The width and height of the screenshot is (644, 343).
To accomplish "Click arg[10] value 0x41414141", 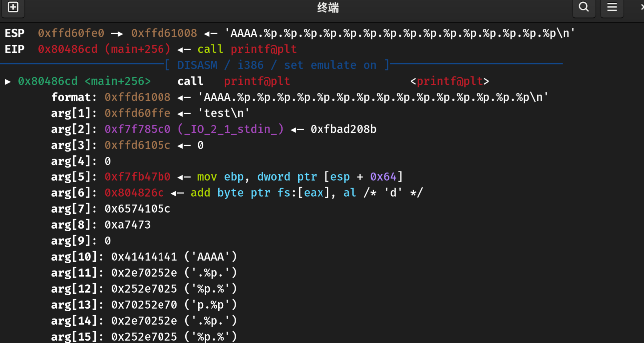I will point(144,257).
